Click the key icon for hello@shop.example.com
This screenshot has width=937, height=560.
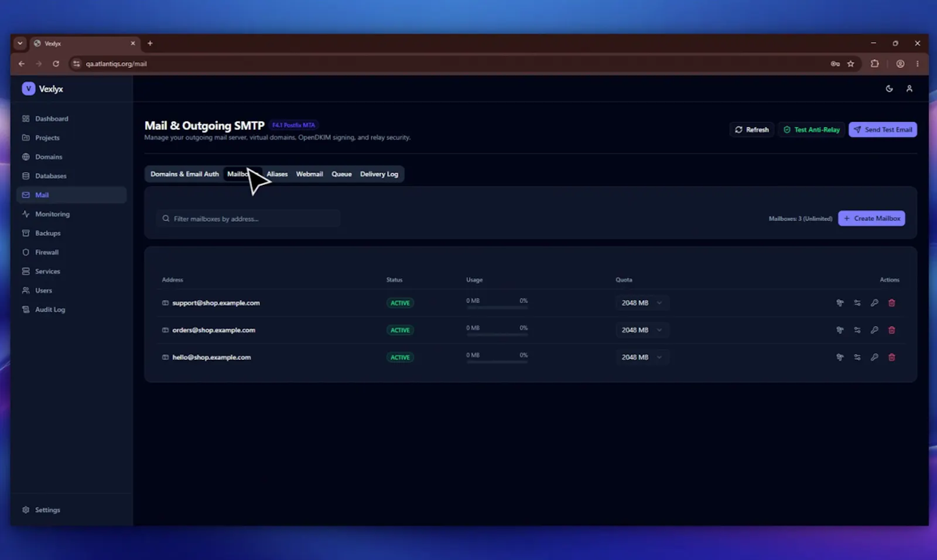pyautogui.click(x=874, y=358)
